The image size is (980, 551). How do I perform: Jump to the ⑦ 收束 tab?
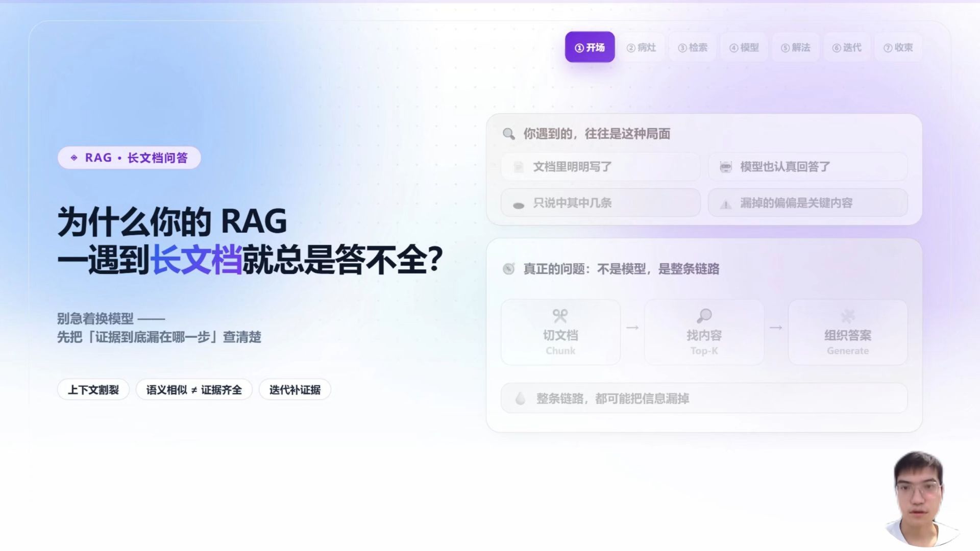point(898,47)
